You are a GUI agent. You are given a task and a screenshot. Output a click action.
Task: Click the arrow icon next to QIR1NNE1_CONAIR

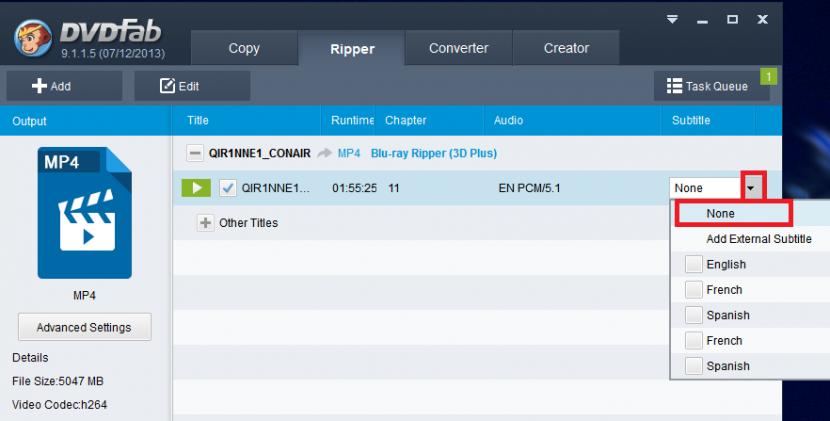(324, 154)
